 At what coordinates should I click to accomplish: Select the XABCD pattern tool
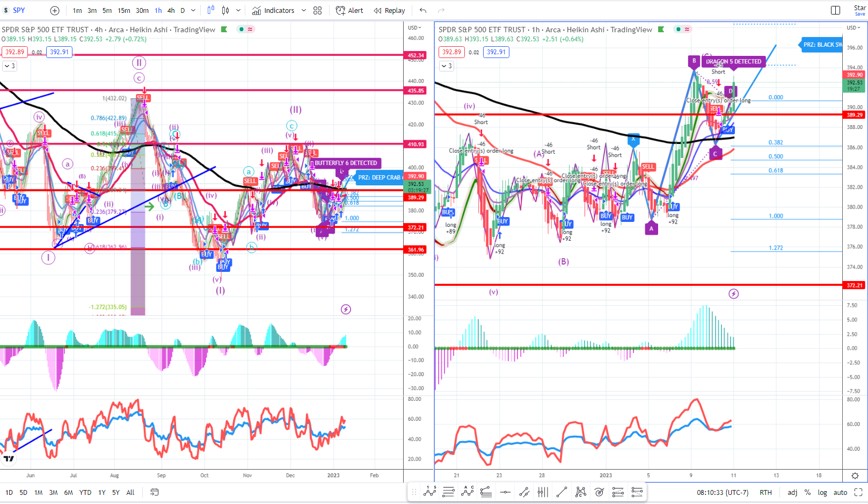click(581, 492)
